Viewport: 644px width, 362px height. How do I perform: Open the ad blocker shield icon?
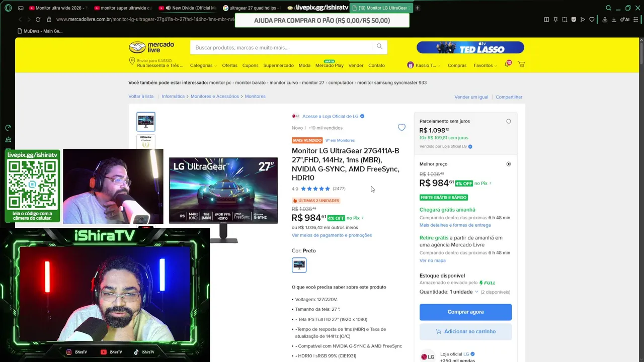pyautogui.click(x=574, y=20)
